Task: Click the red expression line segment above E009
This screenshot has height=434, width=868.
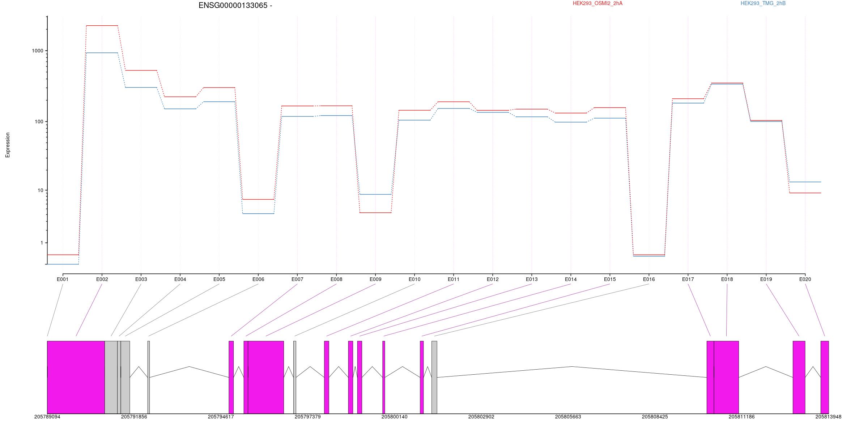Action: pyautogui.click(x=375, y=213)
